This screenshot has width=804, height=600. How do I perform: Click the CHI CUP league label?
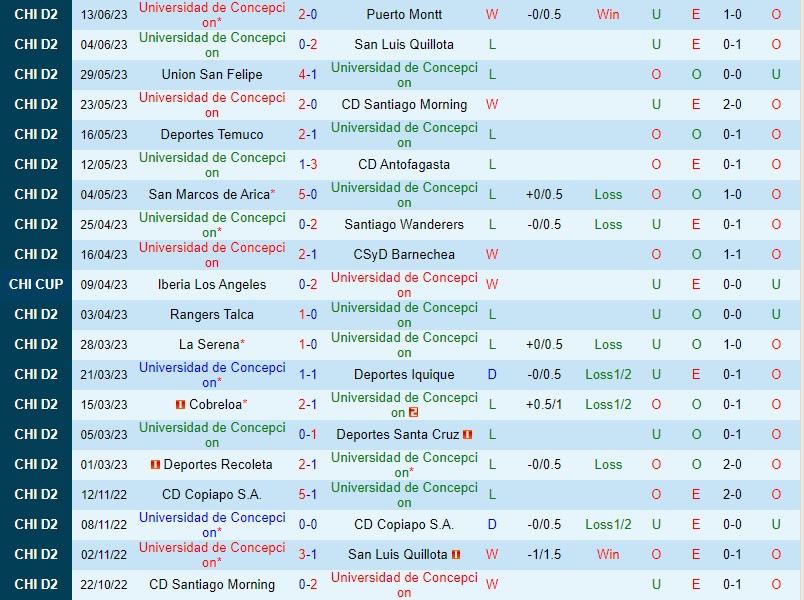click(x=36, y=285)
